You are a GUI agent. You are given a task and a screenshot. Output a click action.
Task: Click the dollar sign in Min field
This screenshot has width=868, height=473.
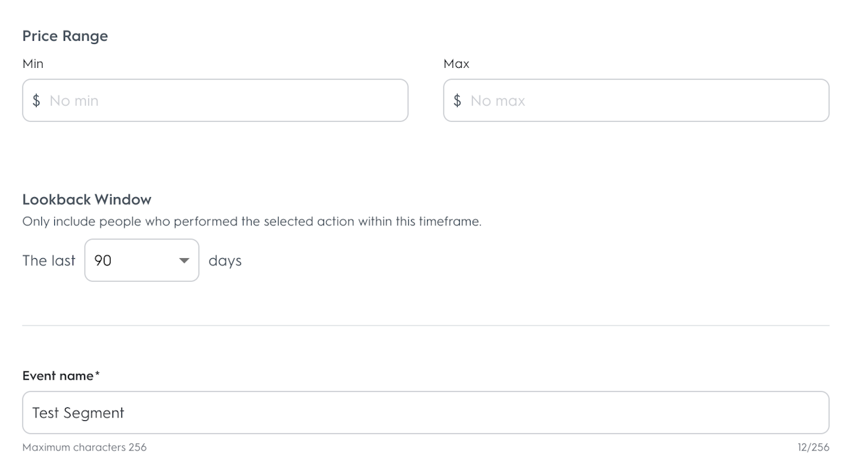click(37, 101)
